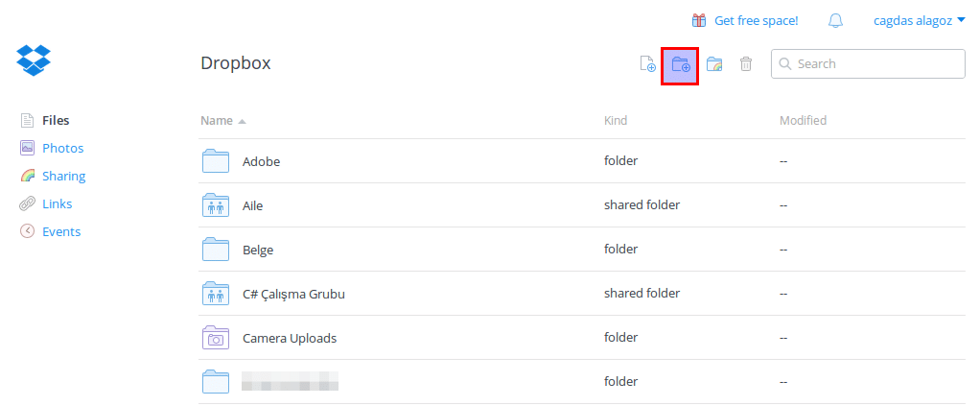980x406 pixels.
Task: Sort by the Modified column header
Action: [x=803, y=120]
